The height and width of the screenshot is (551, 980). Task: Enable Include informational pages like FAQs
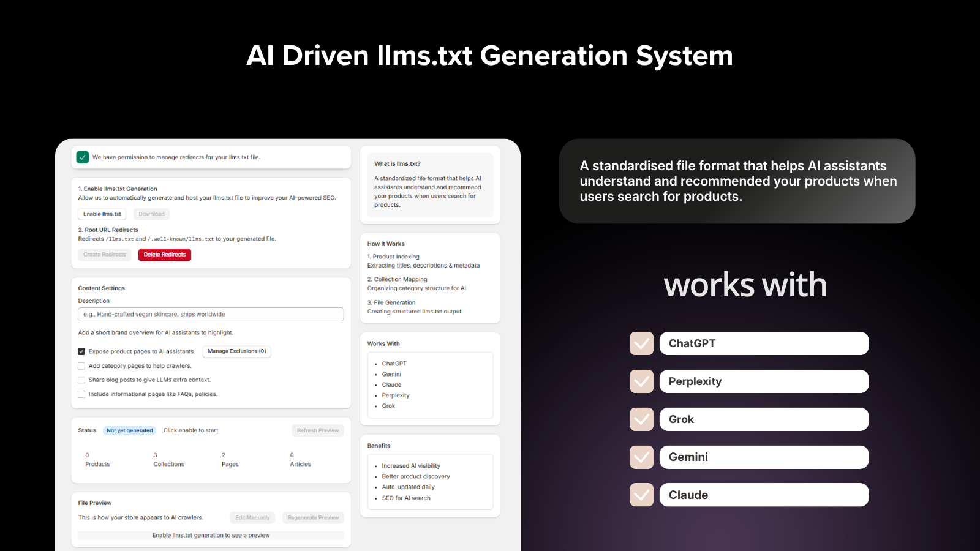coord(81,394)
